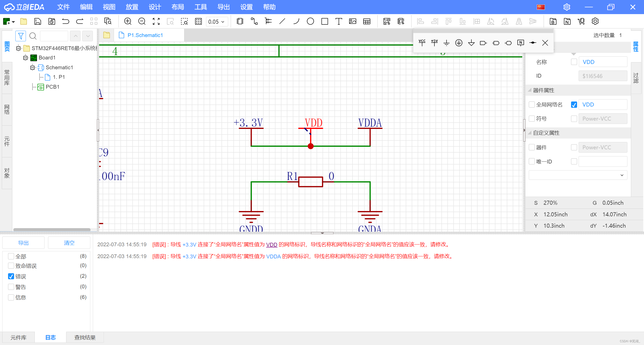The image size is (644, 345).
Task: Open the 0.05 grid size dropdown
Action: pos(217,22)
